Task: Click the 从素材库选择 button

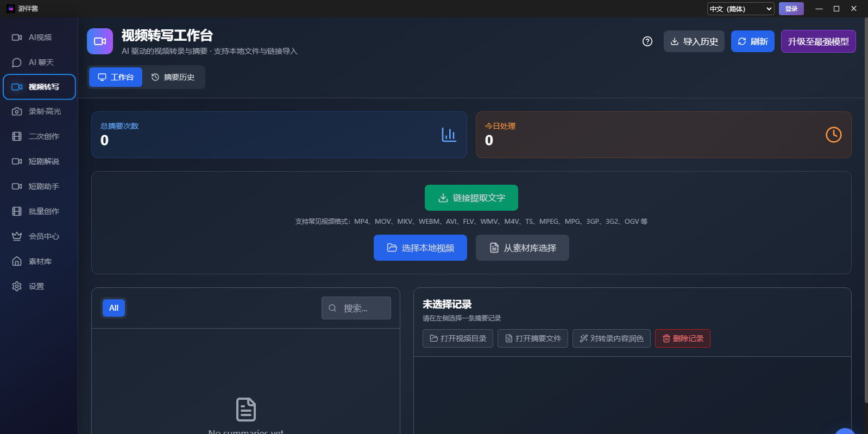Action: point(522,248)
